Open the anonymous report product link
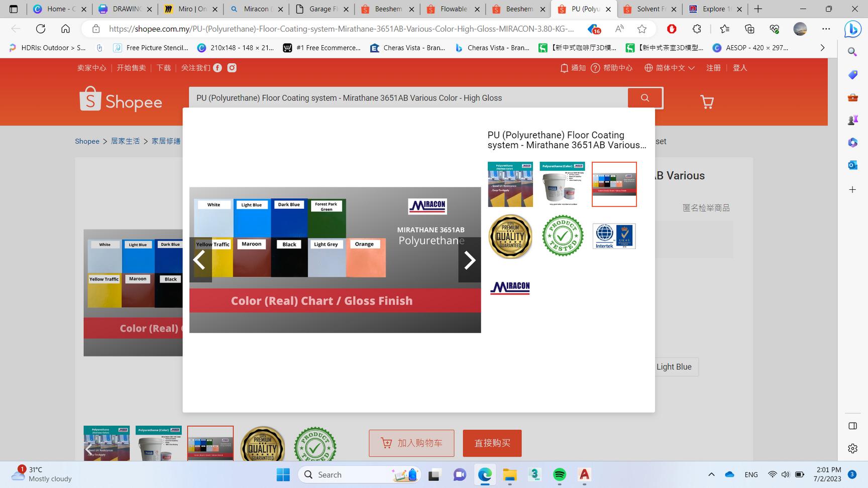 point(706,208)
